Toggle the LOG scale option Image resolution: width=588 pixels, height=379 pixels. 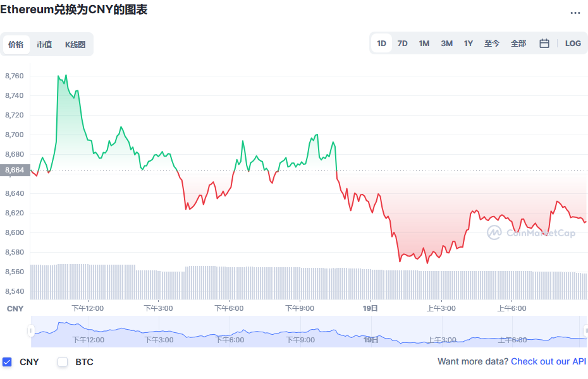pos(573,44)
